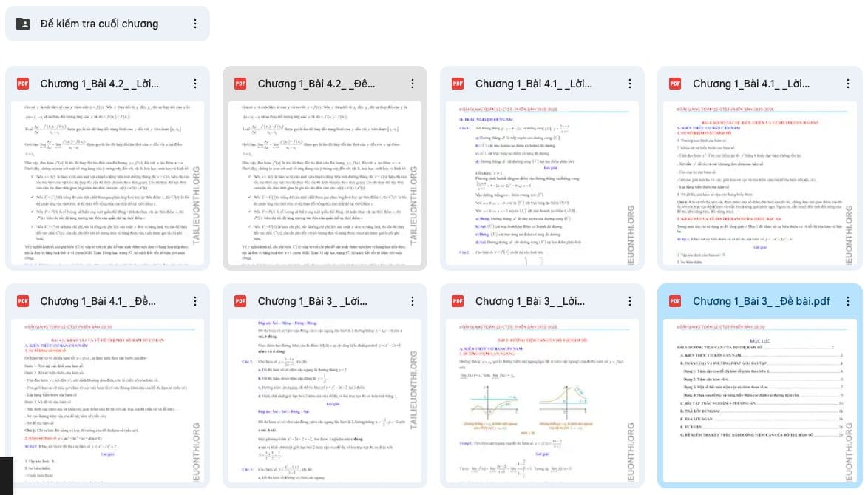Screen dimensions: 868x495
Task: Click the PDF icon of "Chương 1_Bài 4.1_ _Đề..."
Action: (x=23, y=301)
